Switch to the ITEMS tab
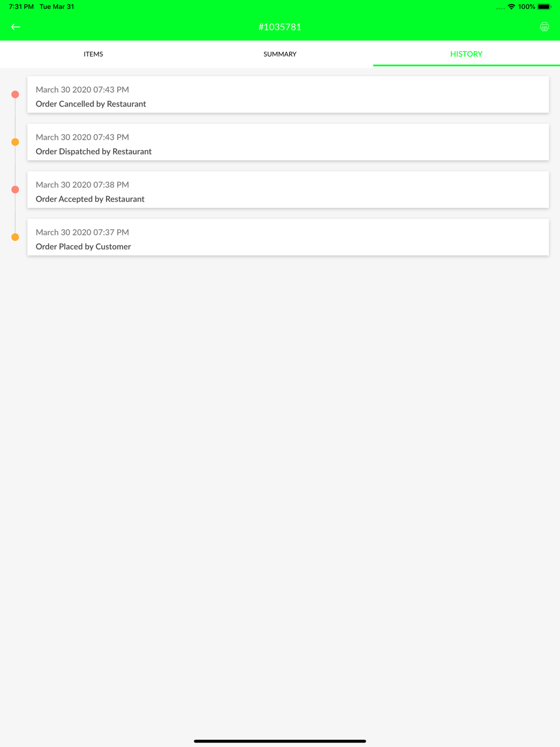Screen dimensions: 560x747 [x=94, y=54]
